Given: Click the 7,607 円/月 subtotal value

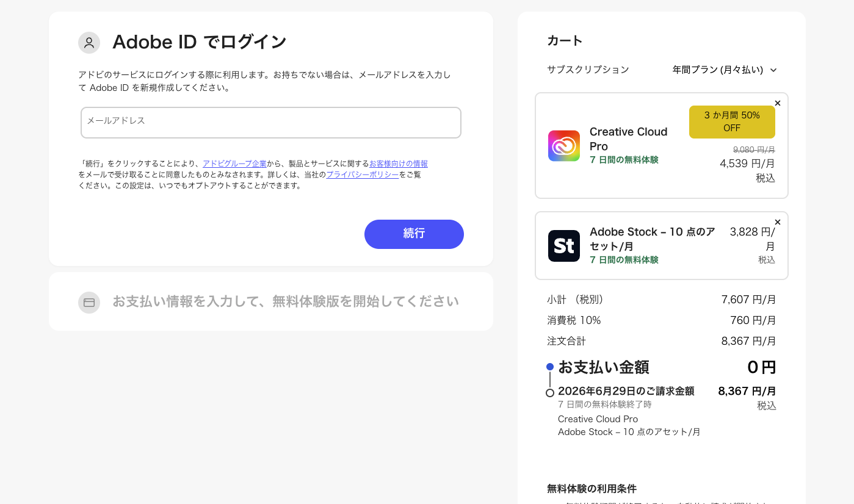Looking at the screenshot, I should pyautogui.click(x=749, y=300).
